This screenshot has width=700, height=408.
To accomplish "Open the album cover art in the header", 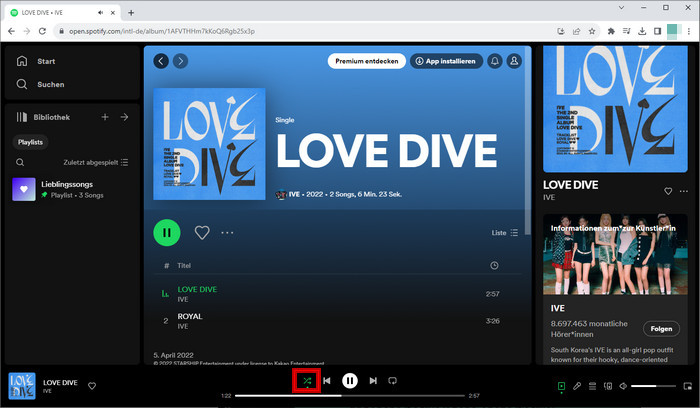I will (x=209, y=144).
